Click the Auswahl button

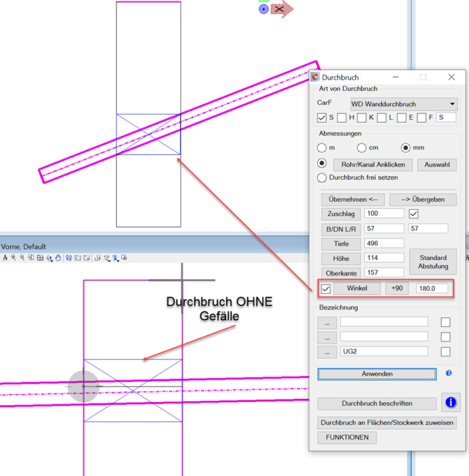437,165
